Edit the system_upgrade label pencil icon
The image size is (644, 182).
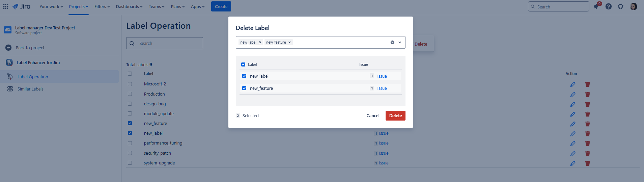click(573, 163)
